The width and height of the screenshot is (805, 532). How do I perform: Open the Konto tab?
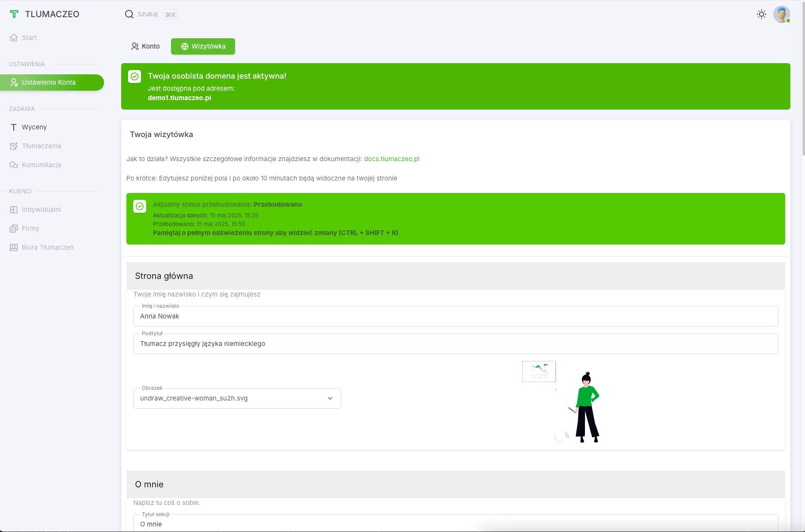pos(145,46)
